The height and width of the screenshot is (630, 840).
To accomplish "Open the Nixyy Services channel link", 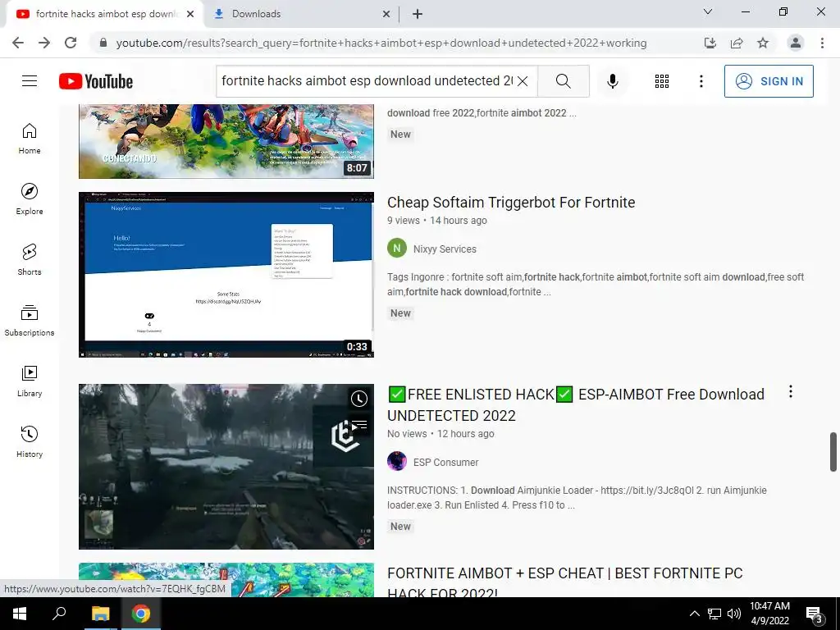I will click(445, 249).
